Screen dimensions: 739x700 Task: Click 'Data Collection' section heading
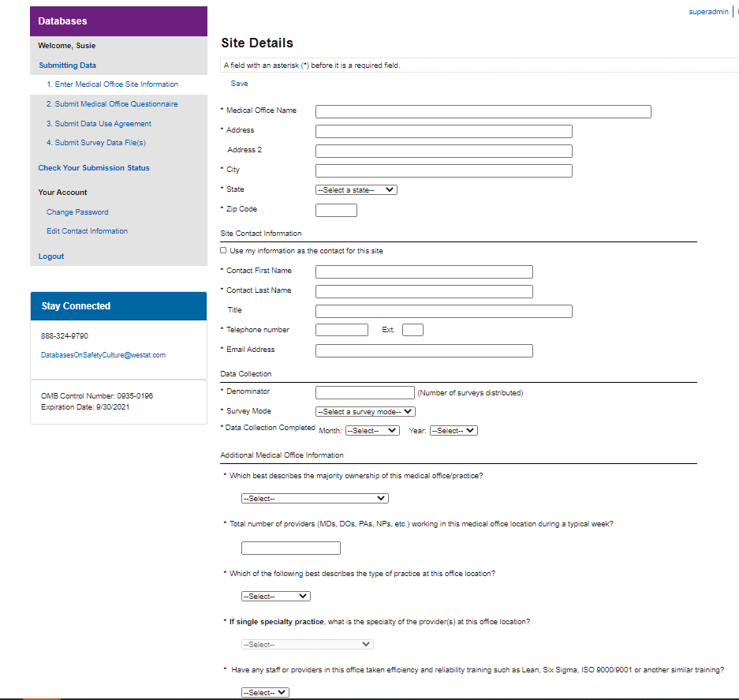tap(246, 374)
